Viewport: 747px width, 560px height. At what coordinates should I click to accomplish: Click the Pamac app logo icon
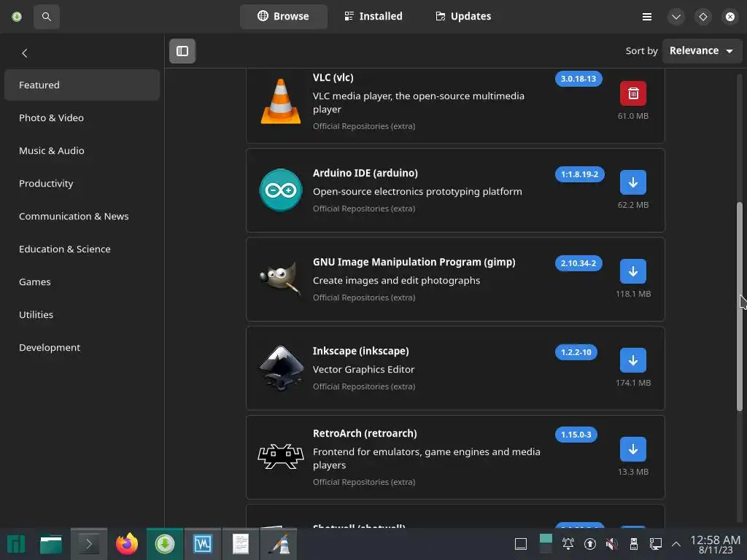17,17
